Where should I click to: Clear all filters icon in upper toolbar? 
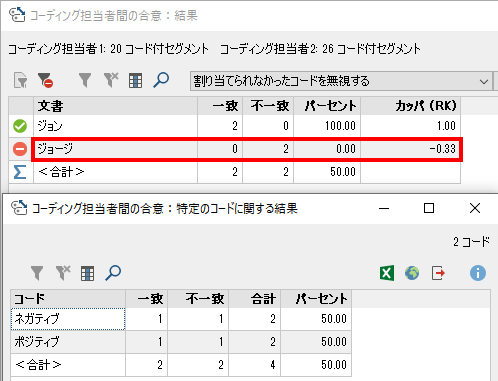tap(111, 81)
